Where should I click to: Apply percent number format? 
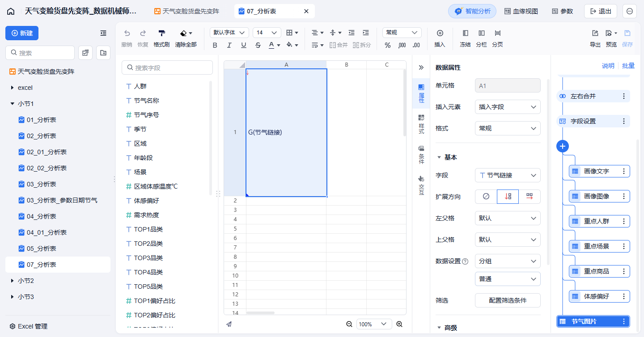point(388,45)
